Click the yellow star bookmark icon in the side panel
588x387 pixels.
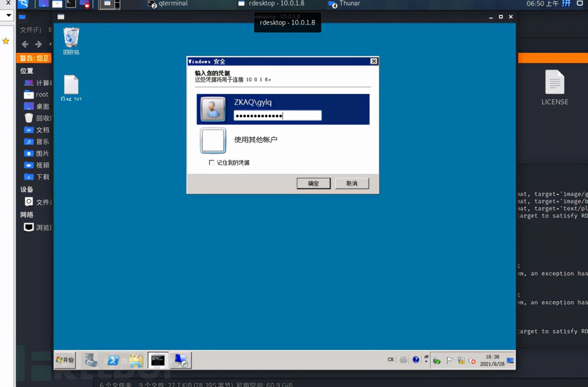[6, 41]
